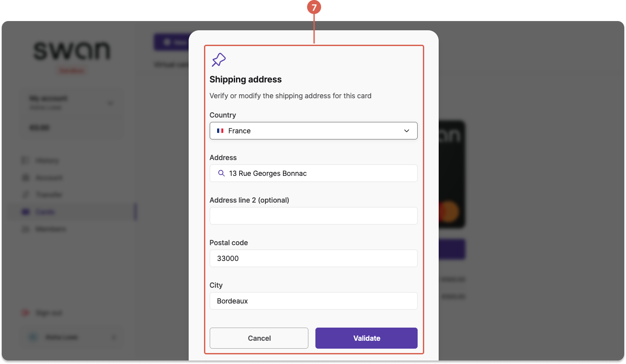Click the Account icon in the sidebar

[25, 178]
